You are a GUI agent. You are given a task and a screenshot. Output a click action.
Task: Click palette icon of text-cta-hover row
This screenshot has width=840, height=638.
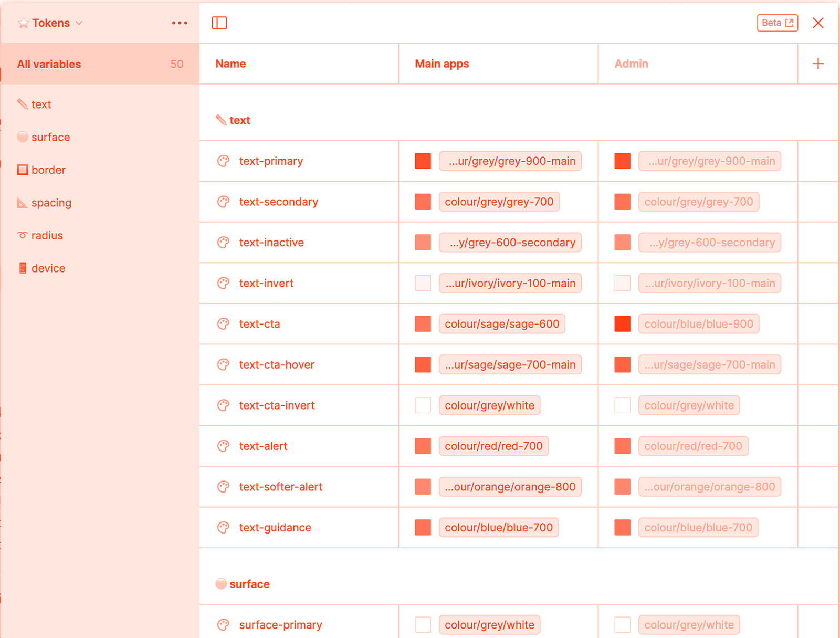(223, 364)
